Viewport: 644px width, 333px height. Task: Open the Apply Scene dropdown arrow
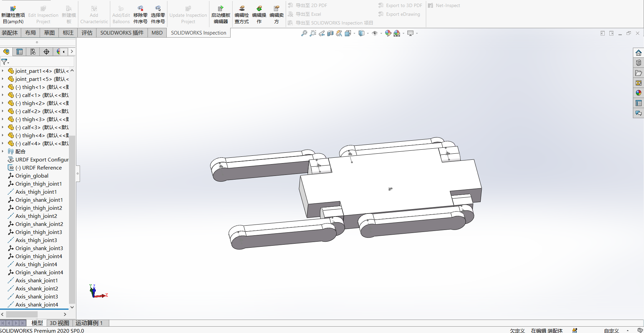pyautogui.click(x=403, y=33)
